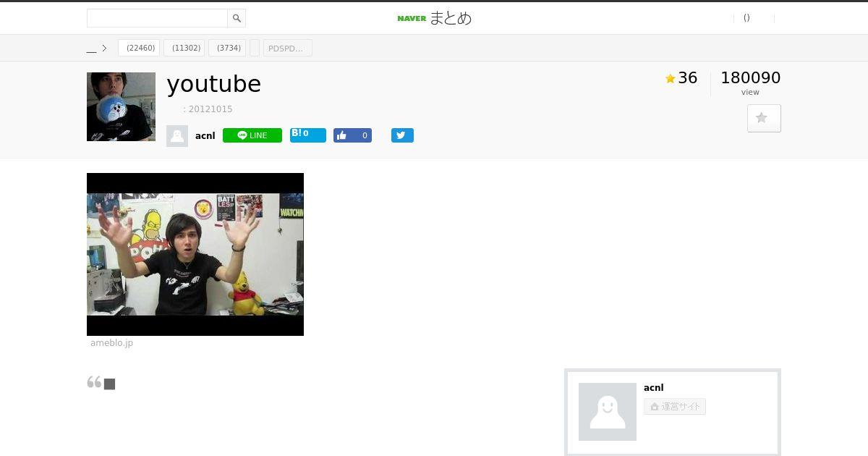Share with the Twitter bird button
The image size is (868, 456).
pyautogui.click(x=403, y=135)
